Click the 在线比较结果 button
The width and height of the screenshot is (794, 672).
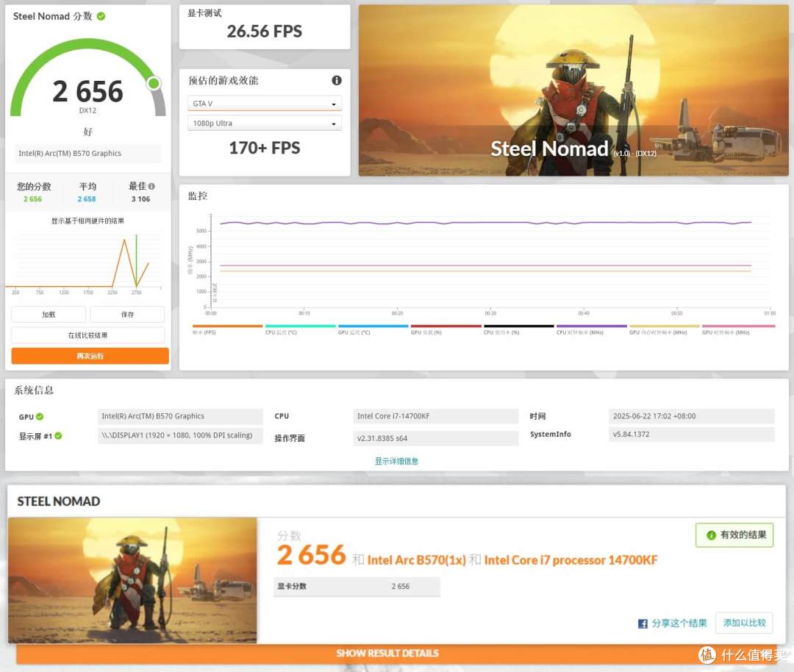87,335
